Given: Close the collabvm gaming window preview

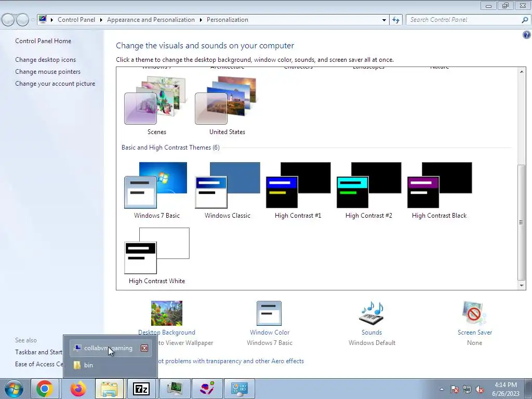Looking at the screenshot, I should tap(144, 348).
